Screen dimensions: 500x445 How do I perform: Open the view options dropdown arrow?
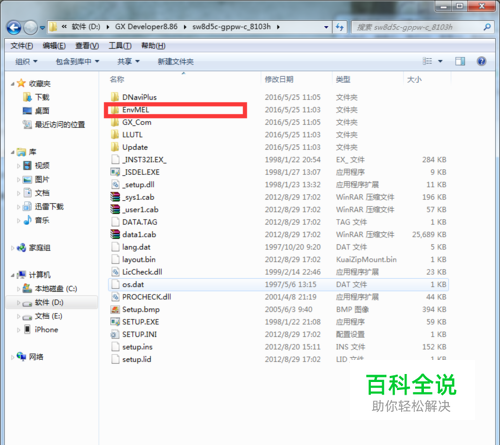pos(440,61)
